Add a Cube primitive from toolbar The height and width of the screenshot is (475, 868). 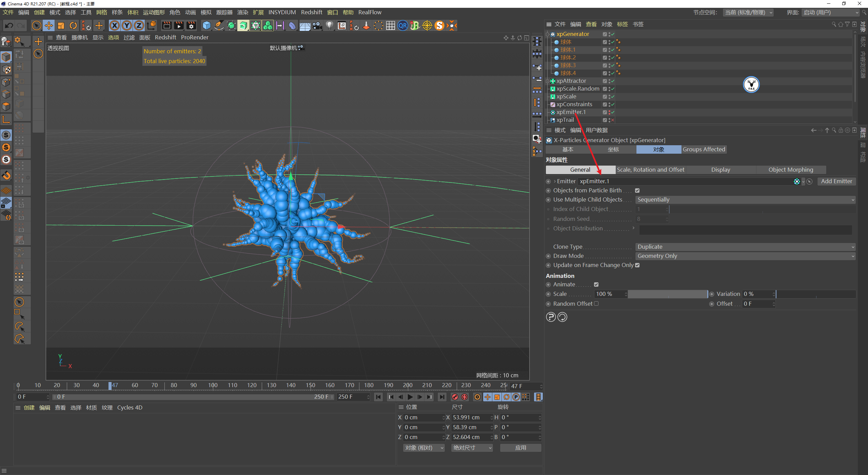tap(206, 25)
